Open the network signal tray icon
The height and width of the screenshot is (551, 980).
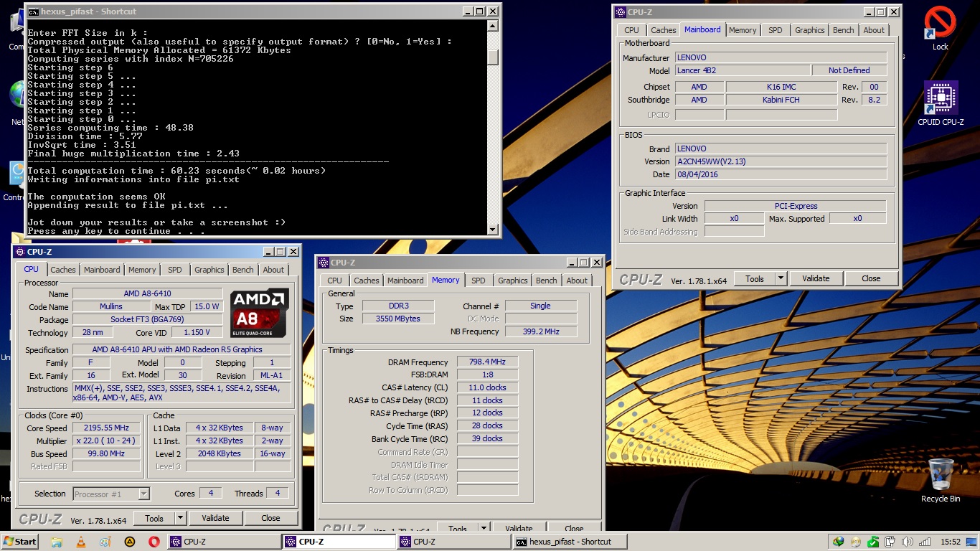point(925,542)
